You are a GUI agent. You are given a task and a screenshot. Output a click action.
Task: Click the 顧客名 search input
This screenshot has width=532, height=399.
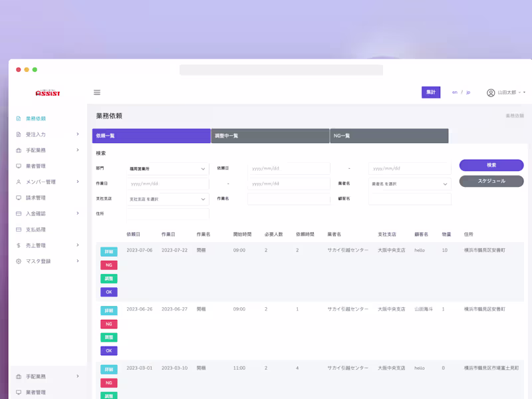pyautogui.click(x=410, y=199)
